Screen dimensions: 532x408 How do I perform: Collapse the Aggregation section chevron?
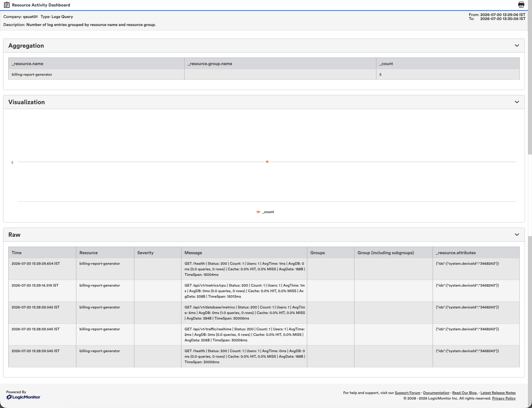point(517,45)
